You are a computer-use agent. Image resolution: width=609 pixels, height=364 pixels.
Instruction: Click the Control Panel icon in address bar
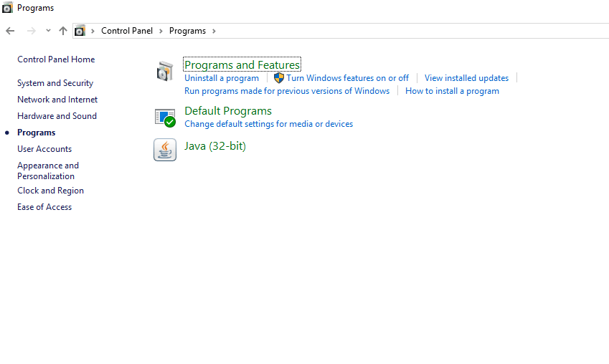(80, 31)
